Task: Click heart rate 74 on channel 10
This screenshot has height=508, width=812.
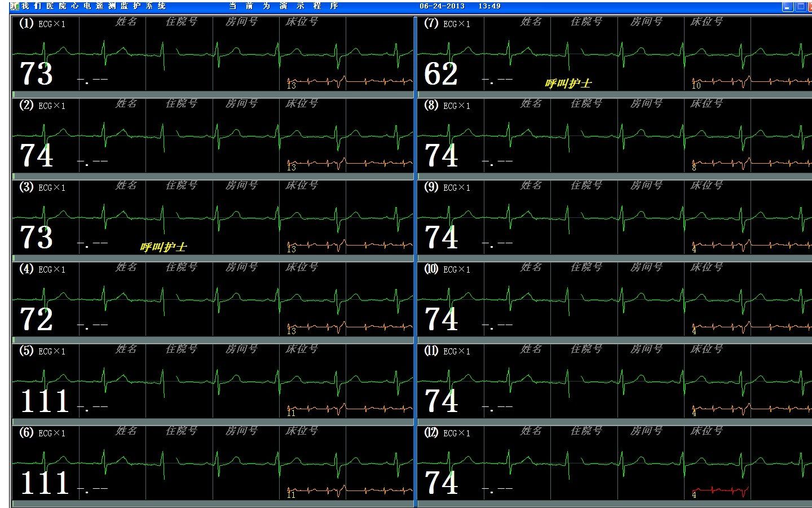Action: point(441,319)
